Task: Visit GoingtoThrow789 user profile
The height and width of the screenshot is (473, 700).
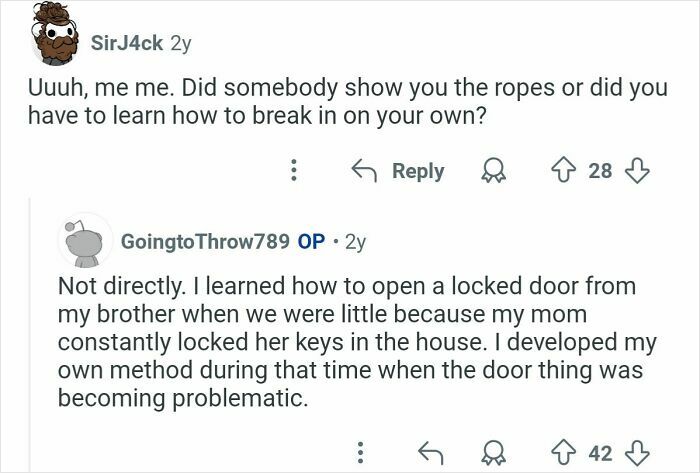Action: (x=205, y=242)
